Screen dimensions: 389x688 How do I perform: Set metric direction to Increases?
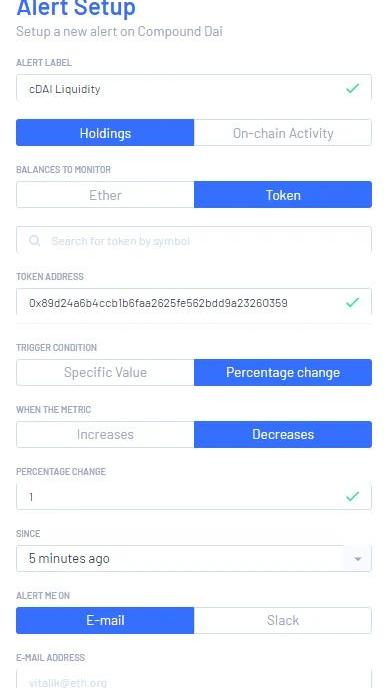point(105,434)
